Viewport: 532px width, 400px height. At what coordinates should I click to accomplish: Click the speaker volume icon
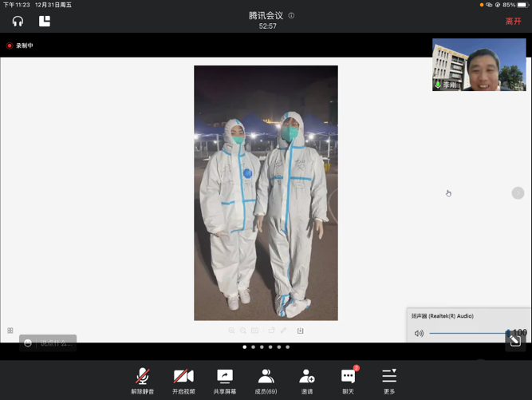click(419, 334)
